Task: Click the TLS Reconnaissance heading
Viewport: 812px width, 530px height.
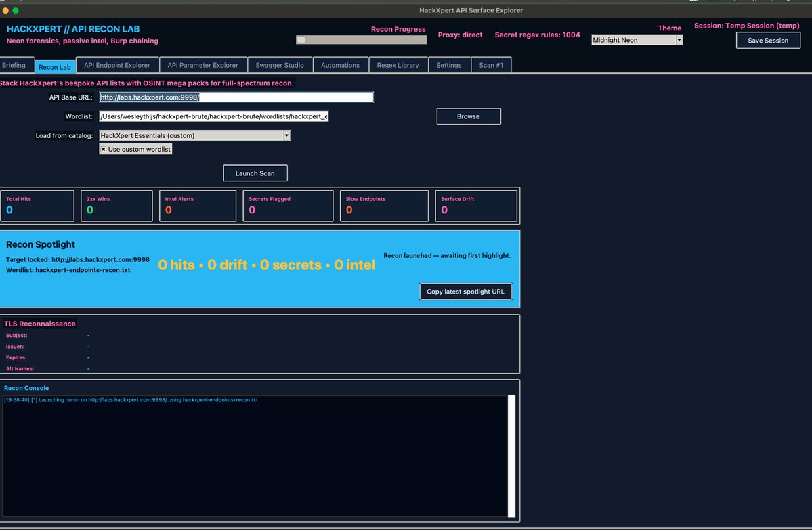Action: (x=40, y=324)
